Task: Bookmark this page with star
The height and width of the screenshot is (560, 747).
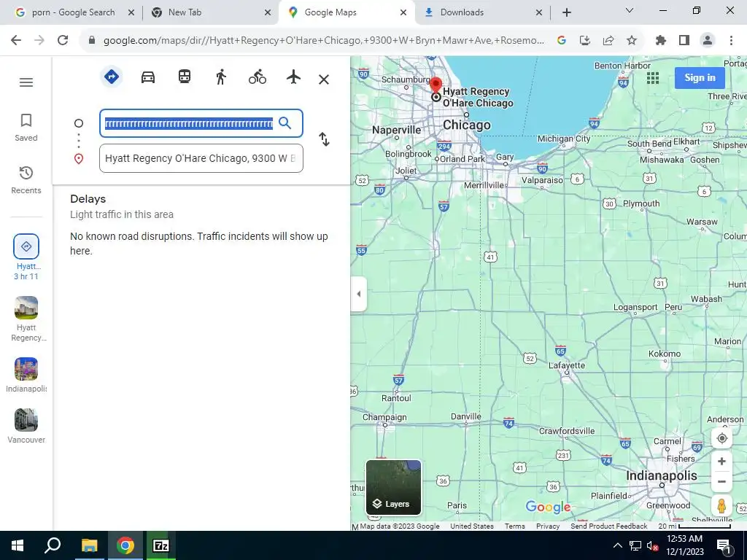Action: coord(632,41)
